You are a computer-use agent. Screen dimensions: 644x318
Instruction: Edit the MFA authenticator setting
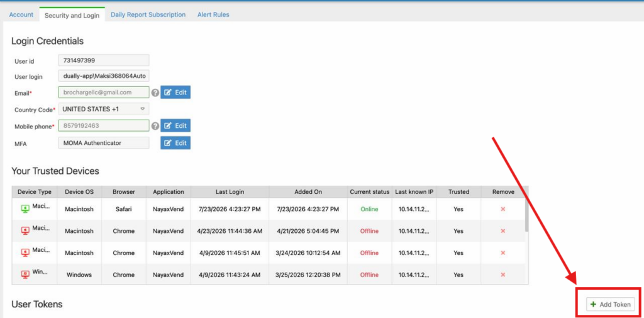pyautogui.click(x=175, y=143)
